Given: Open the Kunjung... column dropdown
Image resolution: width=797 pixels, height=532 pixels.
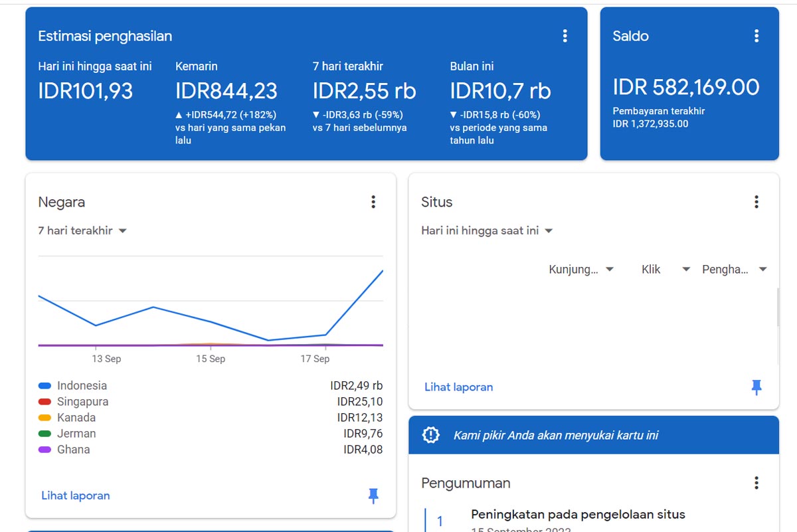Looking at the screenshot, I should tap(581, 270).
